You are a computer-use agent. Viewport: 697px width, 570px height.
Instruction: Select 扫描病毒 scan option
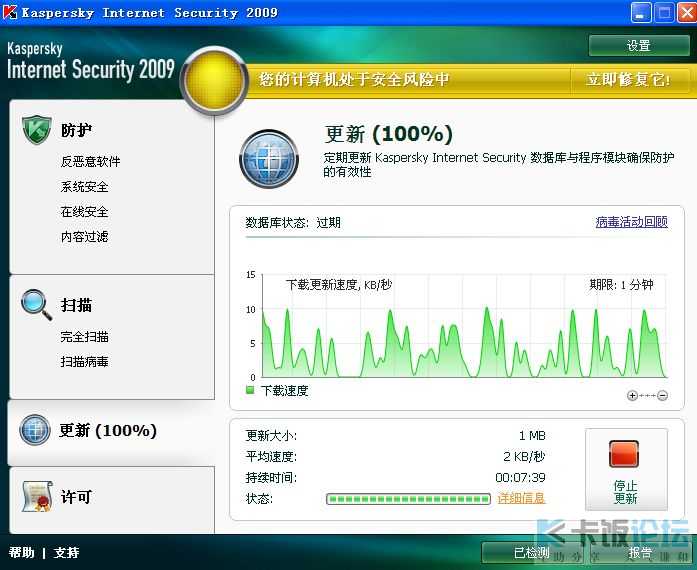pos(84,361)
